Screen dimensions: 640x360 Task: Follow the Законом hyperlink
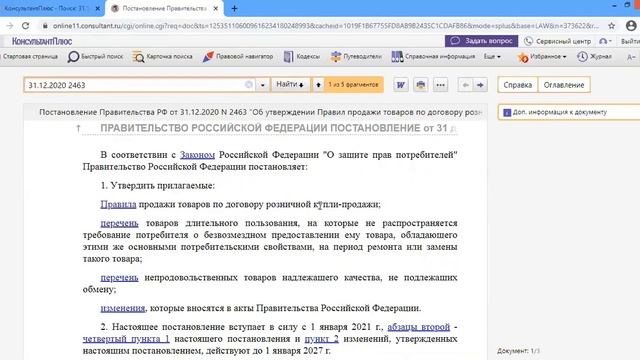[198, 155]
